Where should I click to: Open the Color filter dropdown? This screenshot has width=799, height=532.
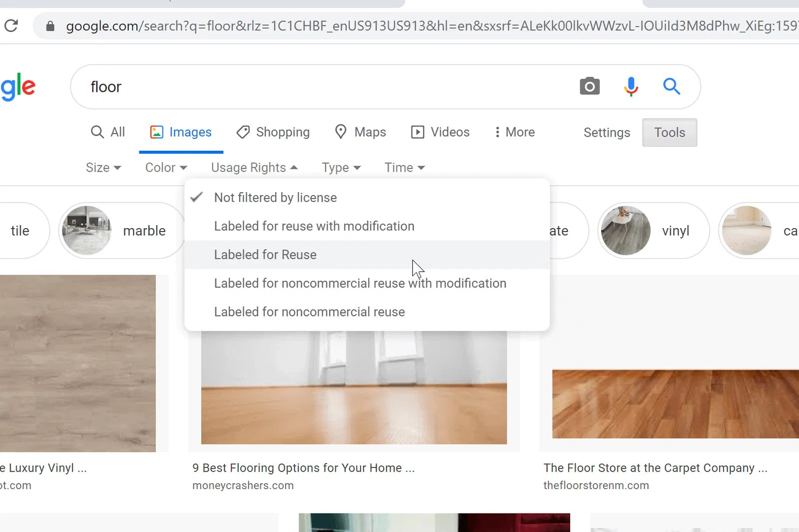point(165,167)
